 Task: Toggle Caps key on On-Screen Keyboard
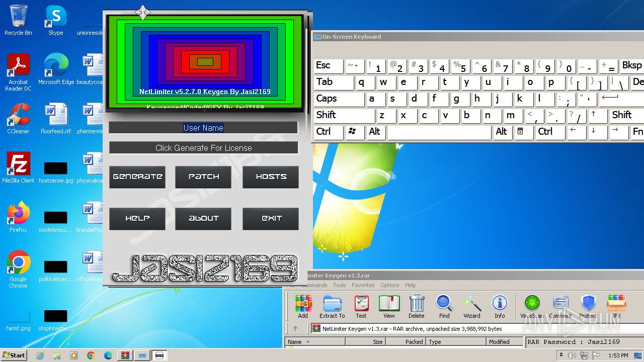tap(339, 99)
